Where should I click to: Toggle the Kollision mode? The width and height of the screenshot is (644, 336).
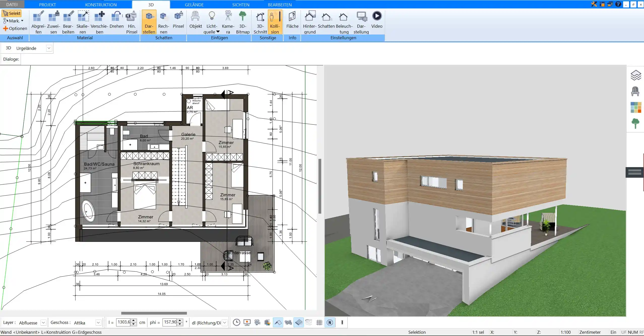(275, 22)
